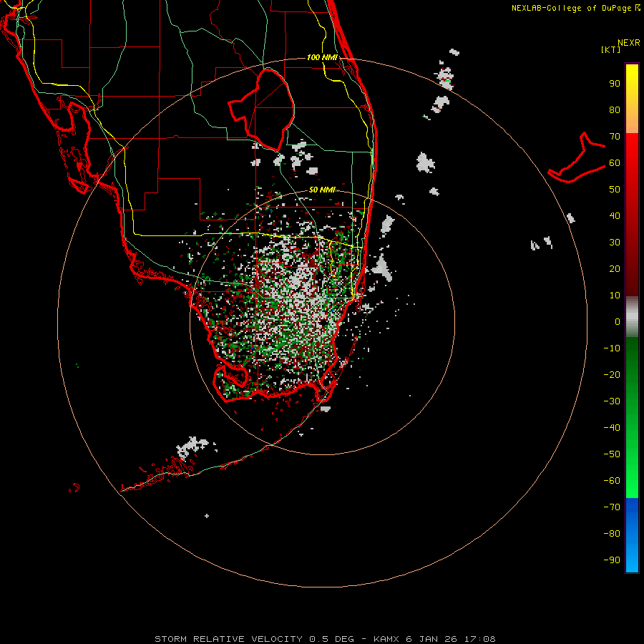
Task: Click the 60 value on the velocity scale
Action: pyautogui.click(x=615, y=163)
